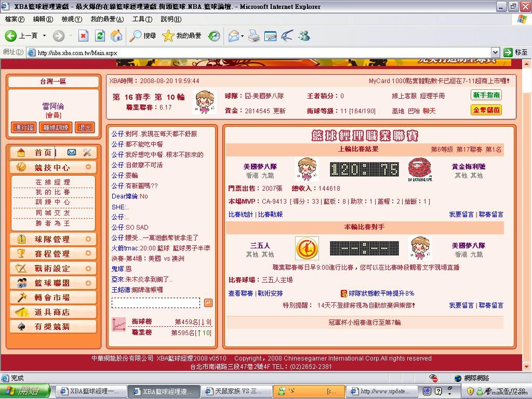
Task: Expand the 賽程管理 menu section
Action: tap(88, 253)
